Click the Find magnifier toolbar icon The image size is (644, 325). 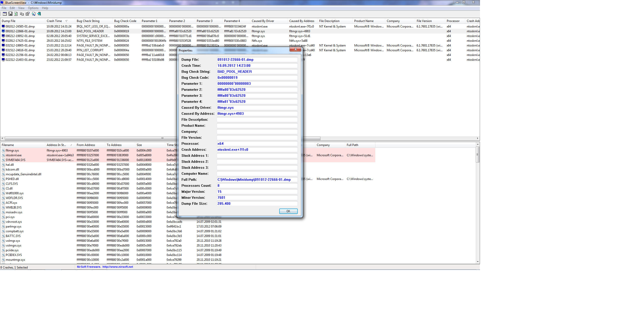pyautogui.click(x=33, y=14)
